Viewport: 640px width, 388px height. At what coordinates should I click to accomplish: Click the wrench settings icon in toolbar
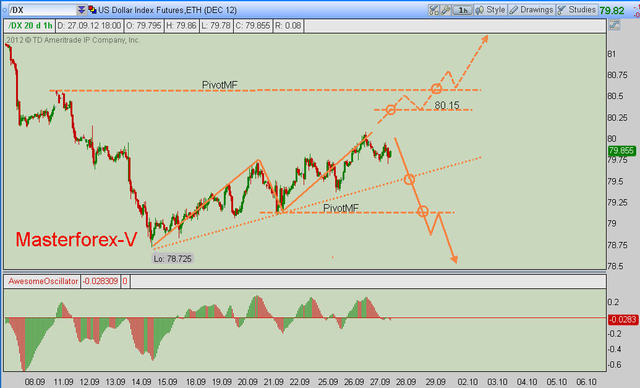446,10
